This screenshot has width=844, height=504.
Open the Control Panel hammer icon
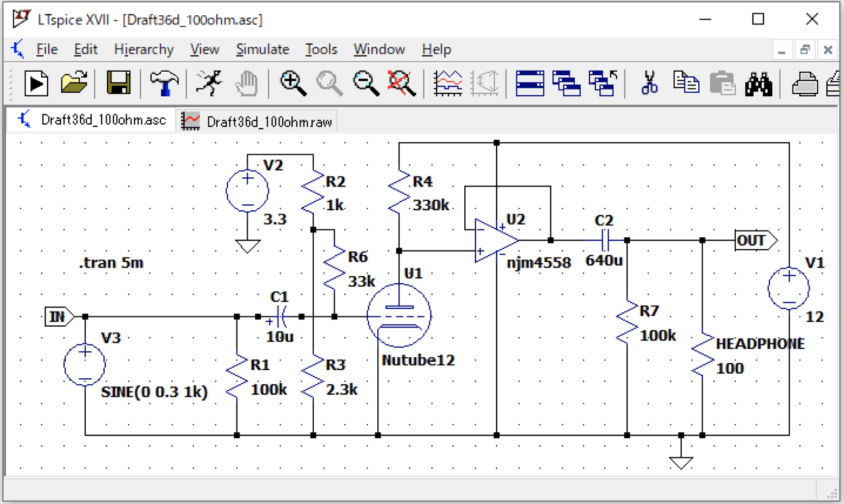[x=164, y=83]
